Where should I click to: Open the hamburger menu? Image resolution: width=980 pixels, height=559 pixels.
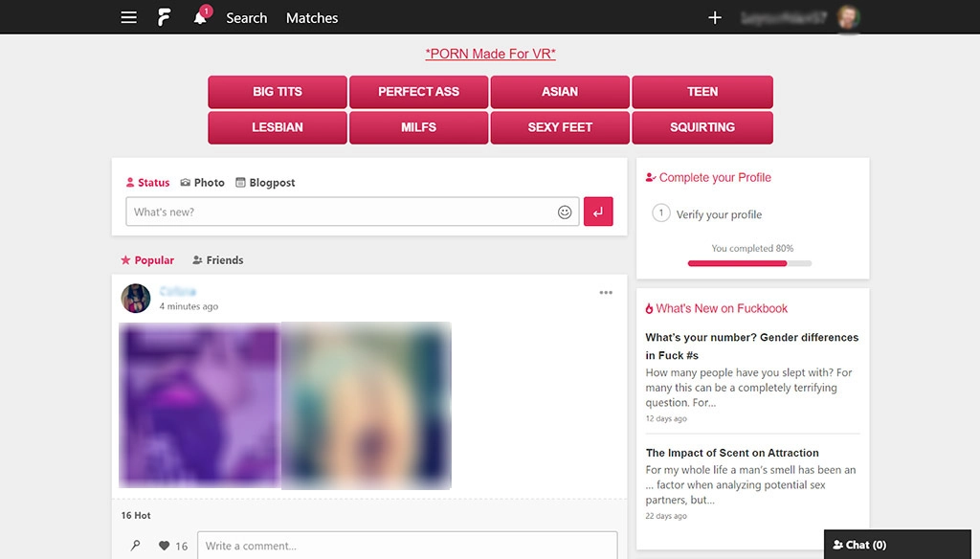pyautogui.click(x=128, y=16)
